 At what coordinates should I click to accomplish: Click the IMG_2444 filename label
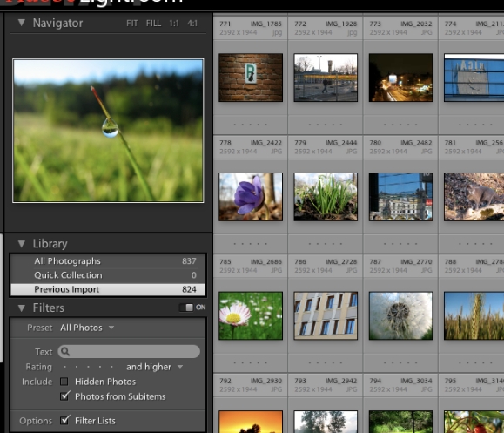341,143
